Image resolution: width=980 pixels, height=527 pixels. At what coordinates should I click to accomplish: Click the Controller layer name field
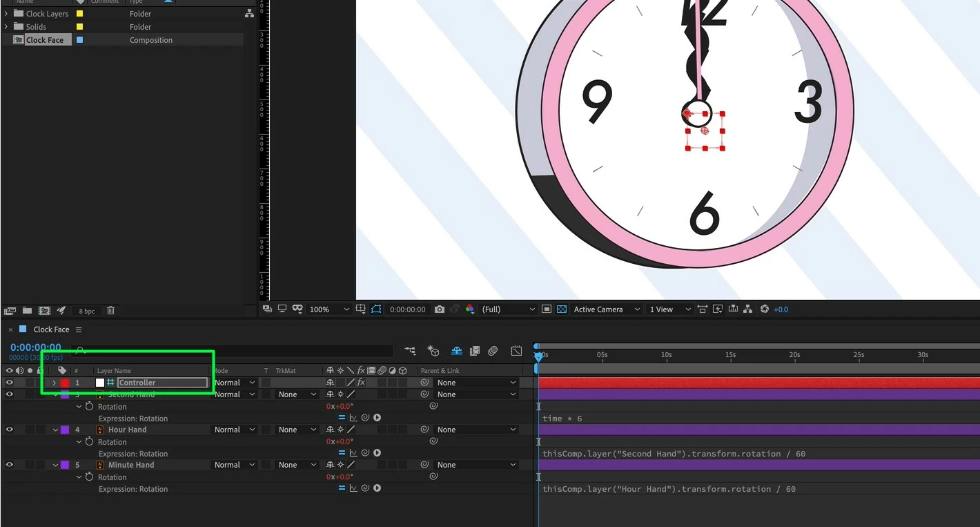(x=162, y=383)
